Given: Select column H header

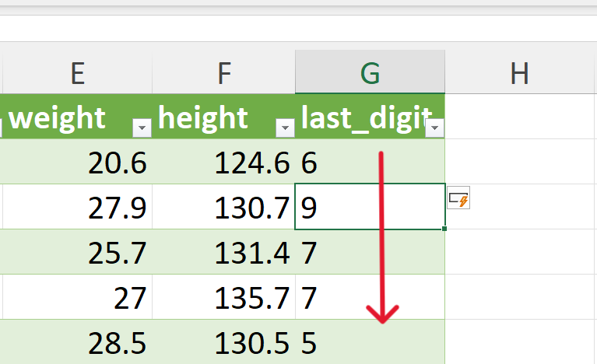Looking at the screenshot, I should [x=519, y=72].
